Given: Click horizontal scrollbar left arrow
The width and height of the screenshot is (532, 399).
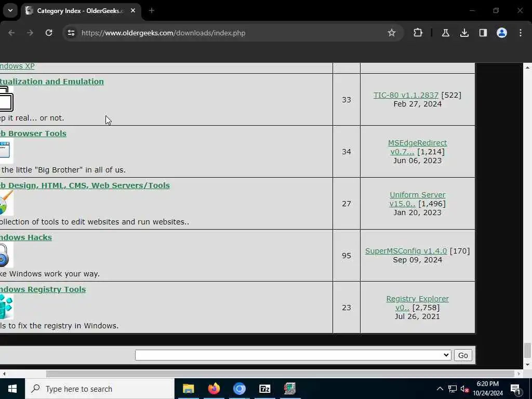Looking at the screenshot, I should [x=4, y=374].
